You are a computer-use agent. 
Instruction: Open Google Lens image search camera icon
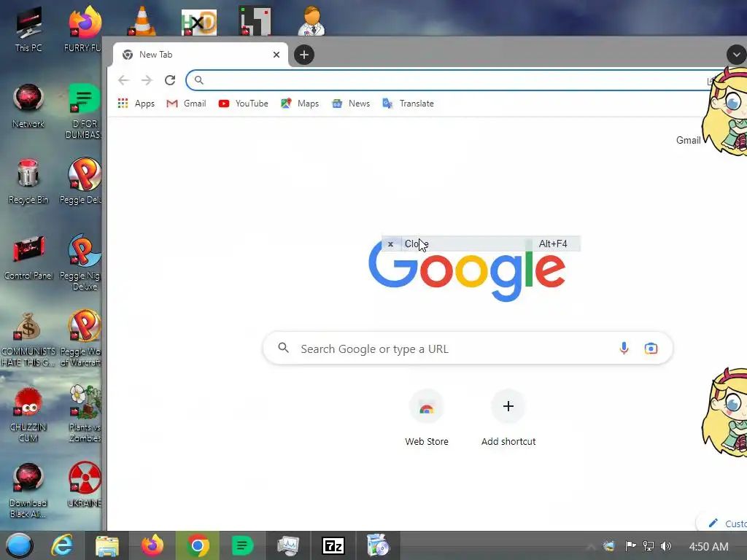click(651, 348)
